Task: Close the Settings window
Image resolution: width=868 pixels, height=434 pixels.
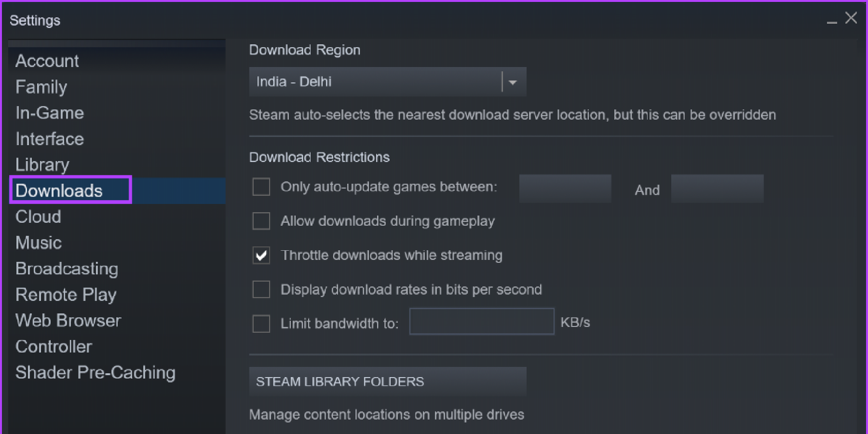Action: click(x=851, y=18)
